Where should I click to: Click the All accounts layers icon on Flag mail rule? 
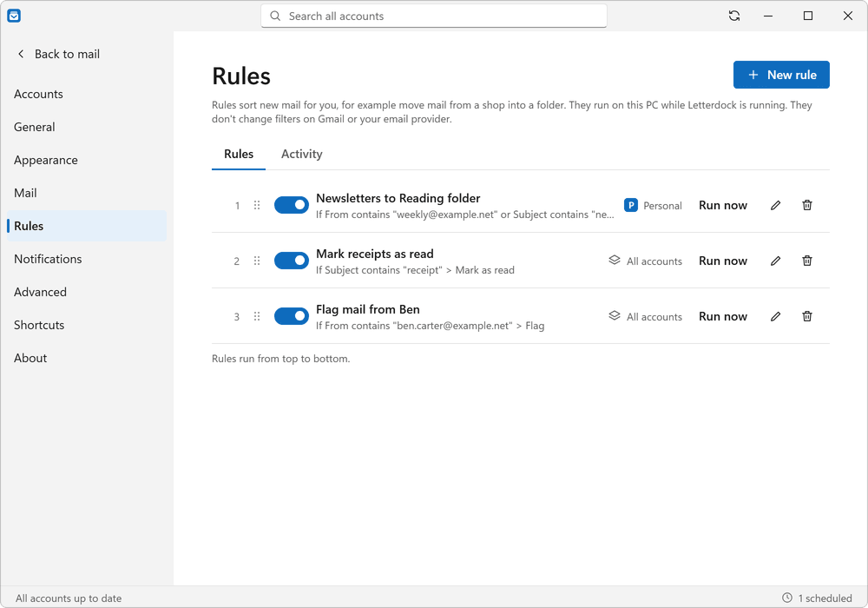click(x=615, y=315)
